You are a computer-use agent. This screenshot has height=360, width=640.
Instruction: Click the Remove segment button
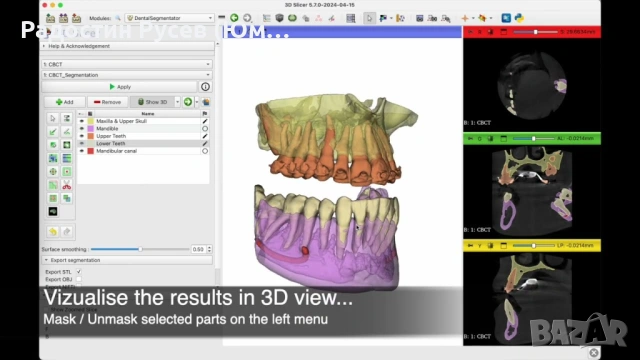pos(107,102)
